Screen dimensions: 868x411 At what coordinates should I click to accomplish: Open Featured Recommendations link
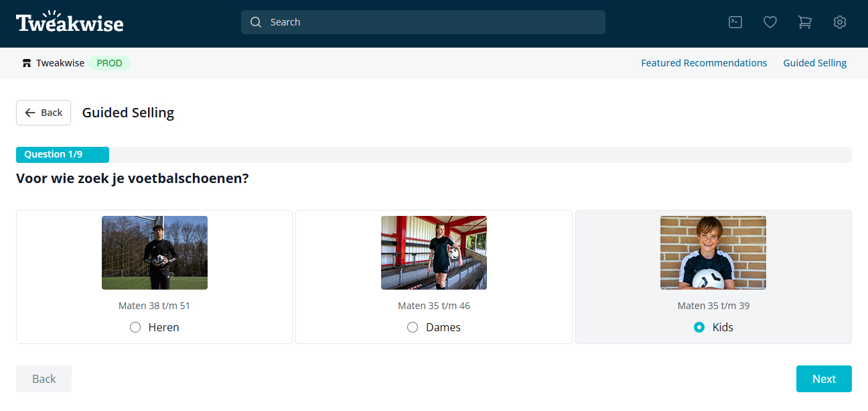[704, 63]
